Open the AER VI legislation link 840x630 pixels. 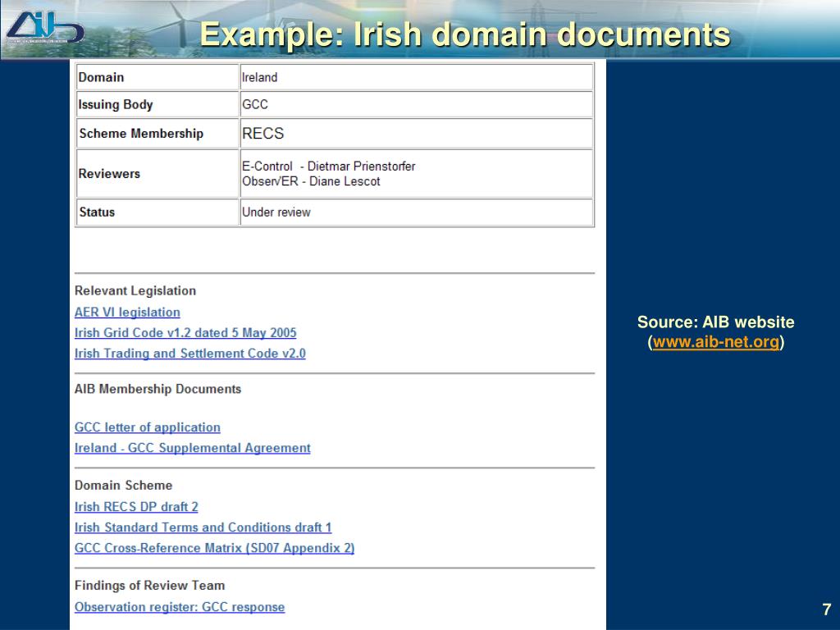coord(127,313)
